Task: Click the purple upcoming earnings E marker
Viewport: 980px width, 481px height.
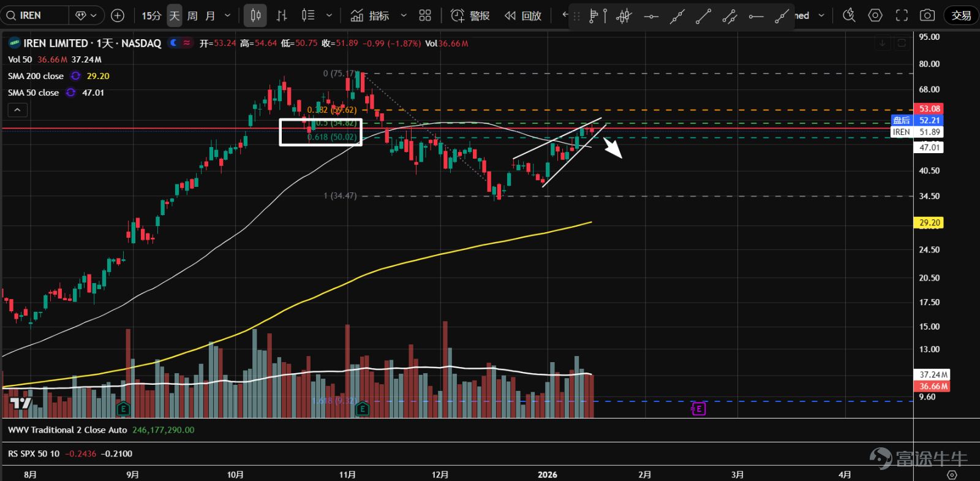Action: [x=698, y=408]
